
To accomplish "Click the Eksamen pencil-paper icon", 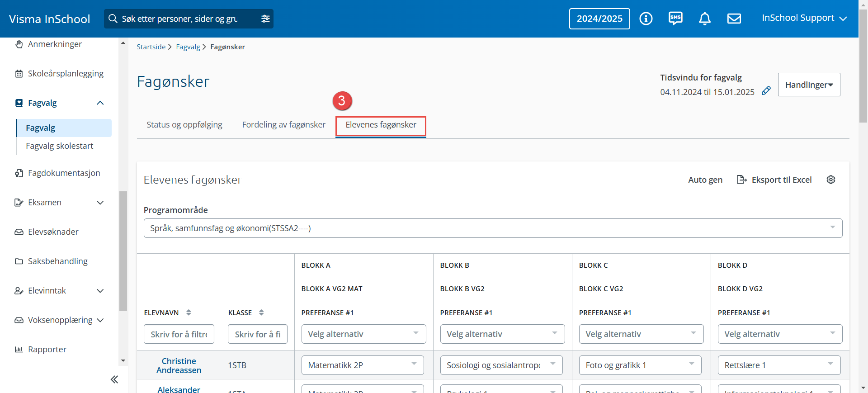I will click(19, 203).
